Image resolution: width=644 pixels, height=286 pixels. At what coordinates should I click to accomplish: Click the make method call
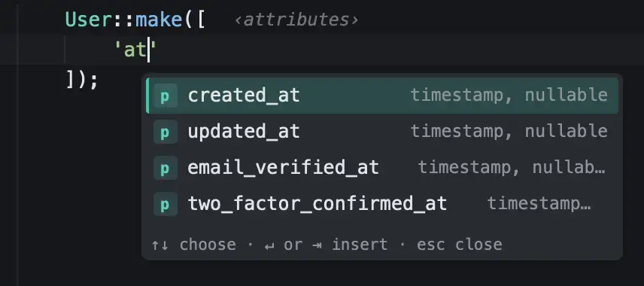coord(159,20)
